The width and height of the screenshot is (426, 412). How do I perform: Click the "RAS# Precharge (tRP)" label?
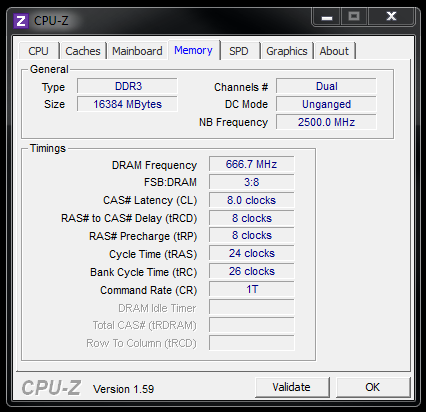pyautogui.click(x=143, y=236)
